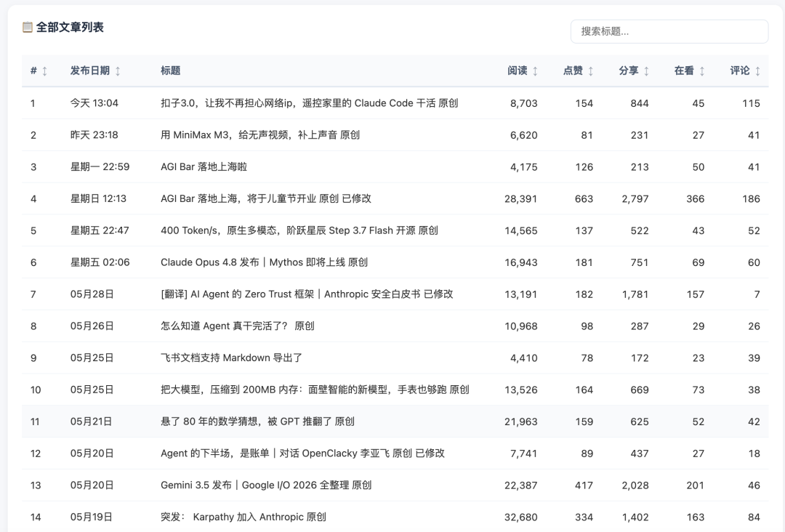Click the 星期一 22:59 date cell
The width and height of the screenshot is (785, 532).
(x=100, y=166)
